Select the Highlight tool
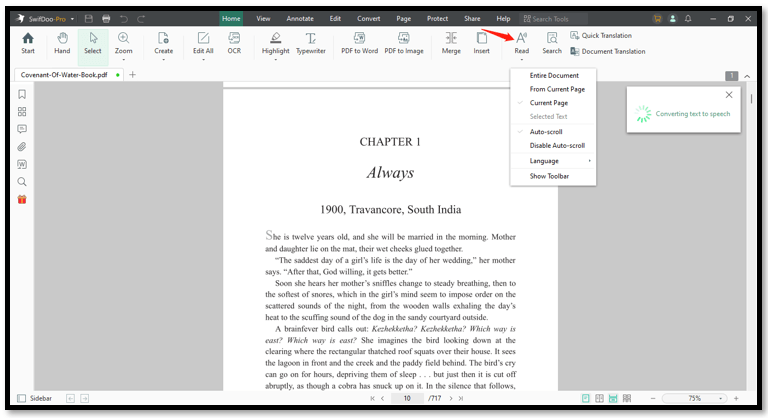This screenshot has width=768, height=418. [275, 43]
